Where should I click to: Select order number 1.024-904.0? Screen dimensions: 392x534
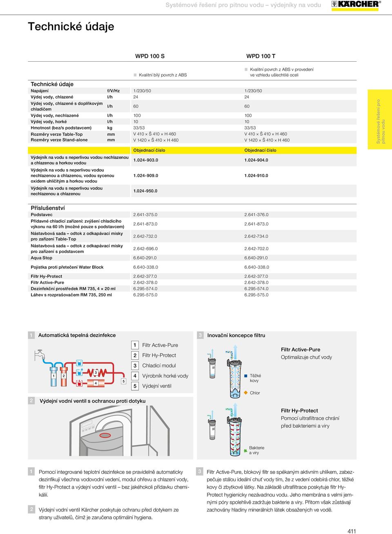point(256,160)
